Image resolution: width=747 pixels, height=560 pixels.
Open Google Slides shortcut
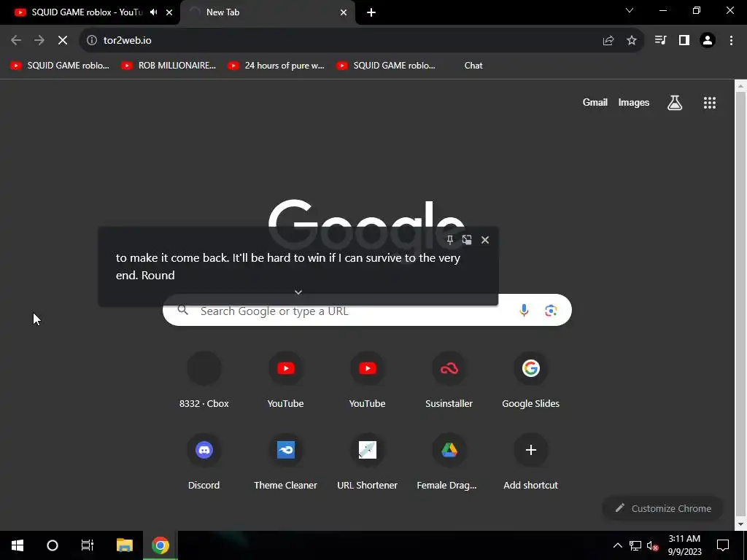click(x=531, y=381)
